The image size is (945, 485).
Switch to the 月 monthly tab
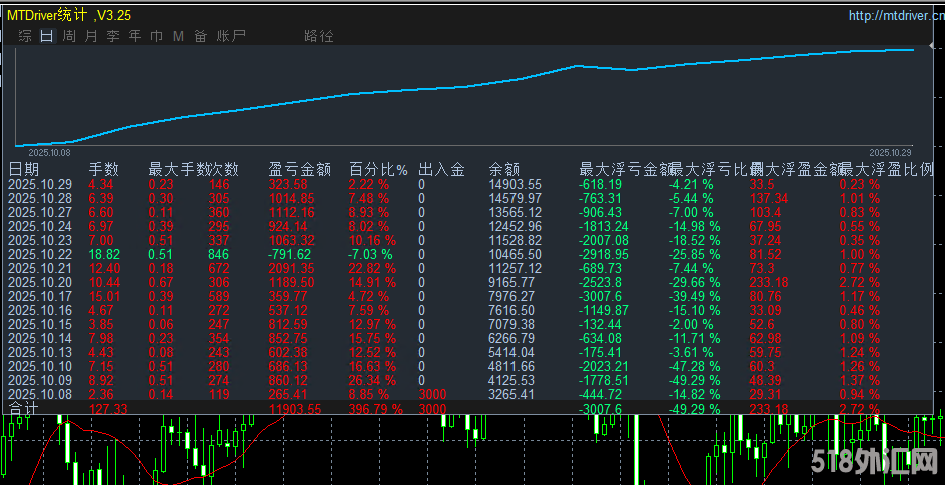tap(91, 36)
